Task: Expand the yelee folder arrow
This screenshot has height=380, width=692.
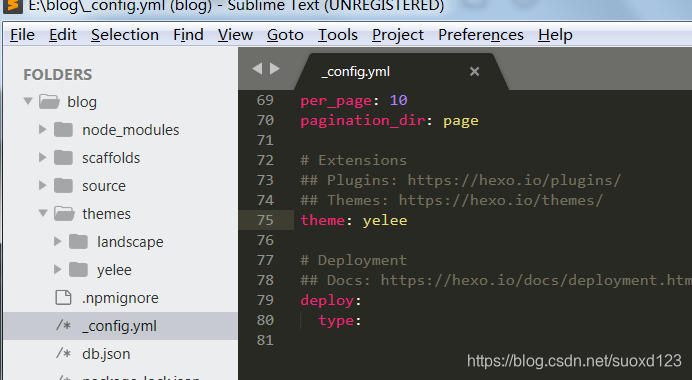Action: click(x=57, y=269)
